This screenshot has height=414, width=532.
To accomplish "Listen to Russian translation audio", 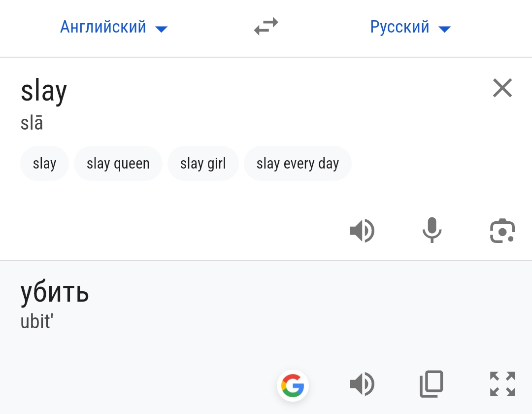I will pyautogui.click(x=362, y=384).
